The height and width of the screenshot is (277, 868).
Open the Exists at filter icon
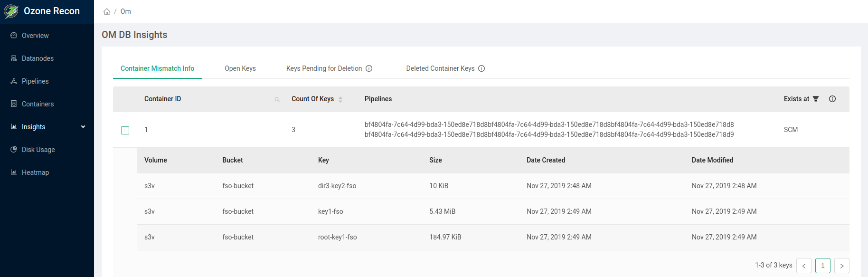[816, 99]
